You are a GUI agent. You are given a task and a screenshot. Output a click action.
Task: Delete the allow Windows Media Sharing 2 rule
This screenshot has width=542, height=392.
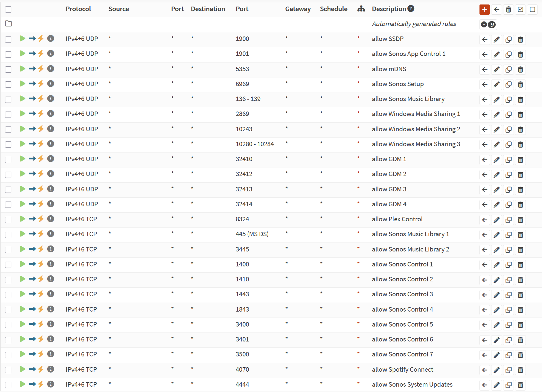pyautogui.click(x=520, y=129)
